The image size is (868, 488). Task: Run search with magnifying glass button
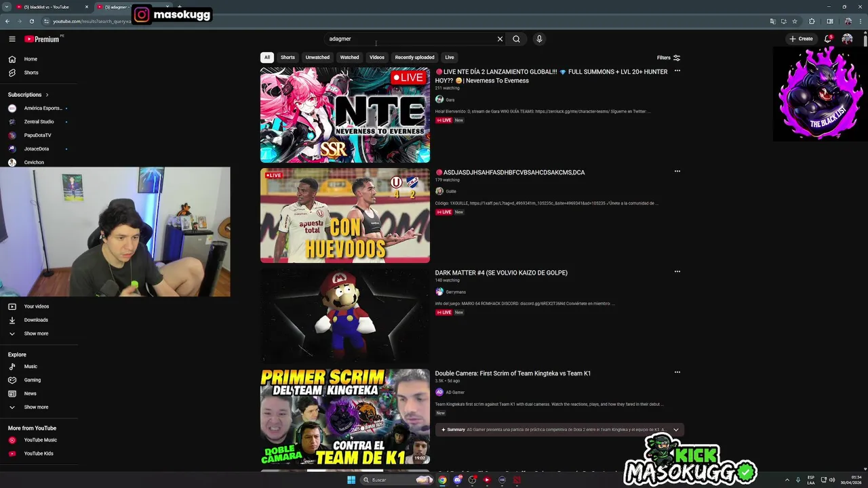coord(516,39)
